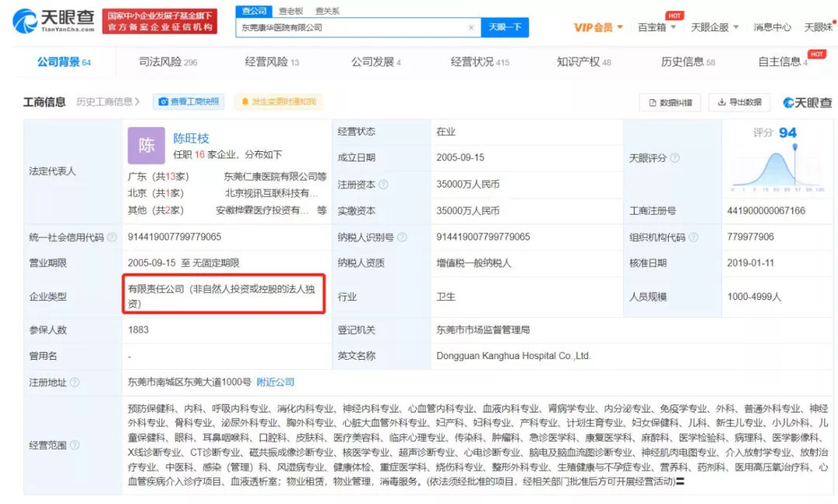
Task: Open the 知识产权 tab
Action: 583,62
